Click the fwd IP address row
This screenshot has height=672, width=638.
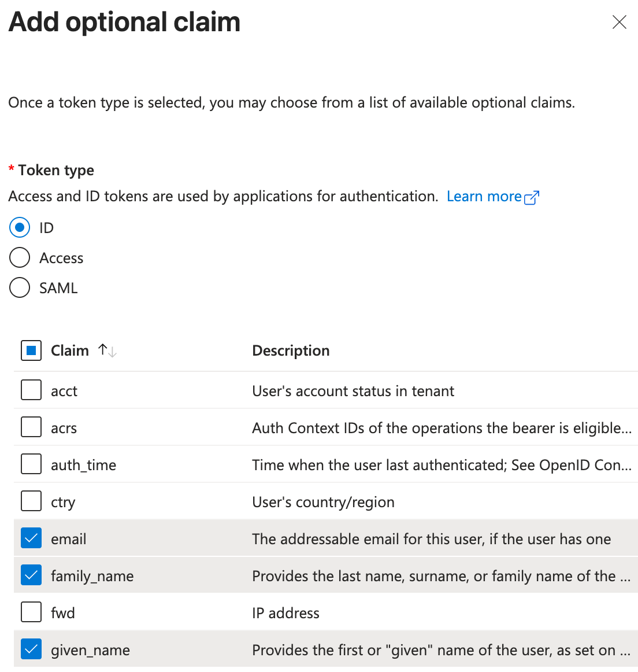(285, 613)
